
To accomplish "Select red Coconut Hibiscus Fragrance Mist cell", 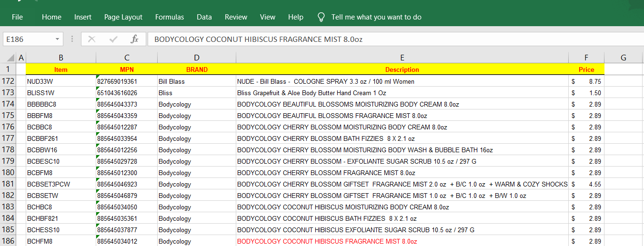I will [402, 241].
